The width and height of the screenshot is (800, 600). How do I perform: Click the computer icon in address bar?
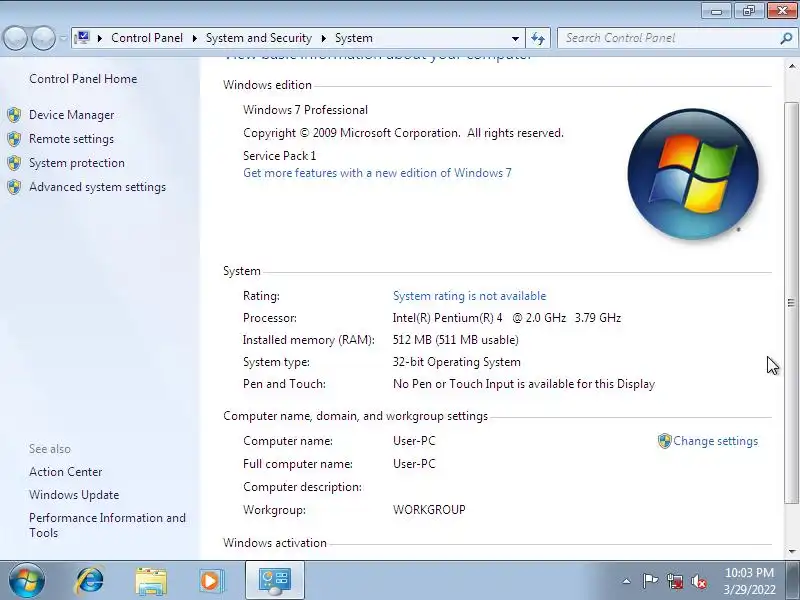(x=82, y=38)
